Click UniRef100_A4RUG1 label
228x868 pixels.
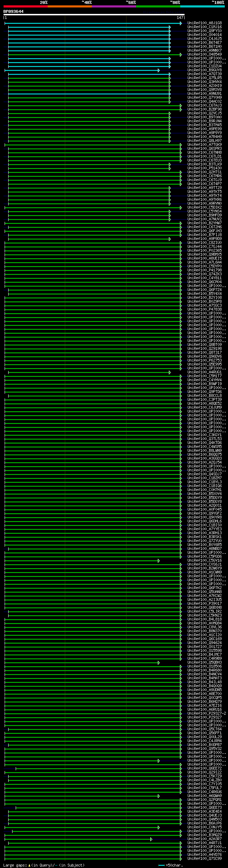click(204, 372)
